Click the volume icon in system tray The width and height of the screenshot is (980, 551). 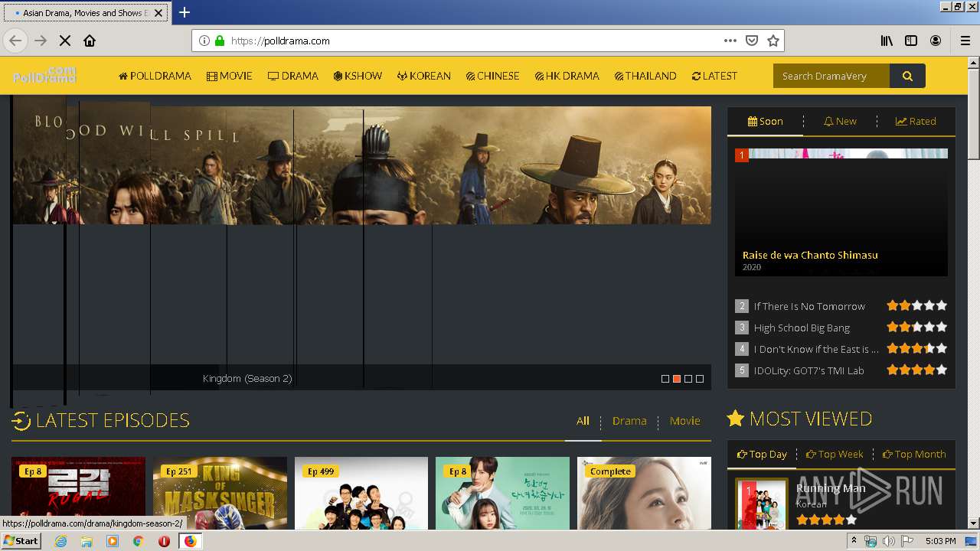[x=888, y=541]
